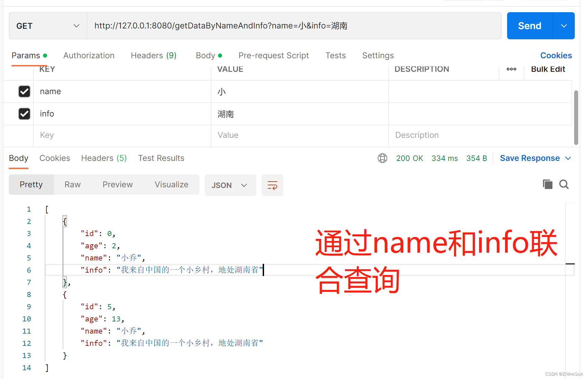Image resolution: width=588 pixels, height=379 pixels.
Task: Uncheck the name query parameter
Action: [24, 91]
